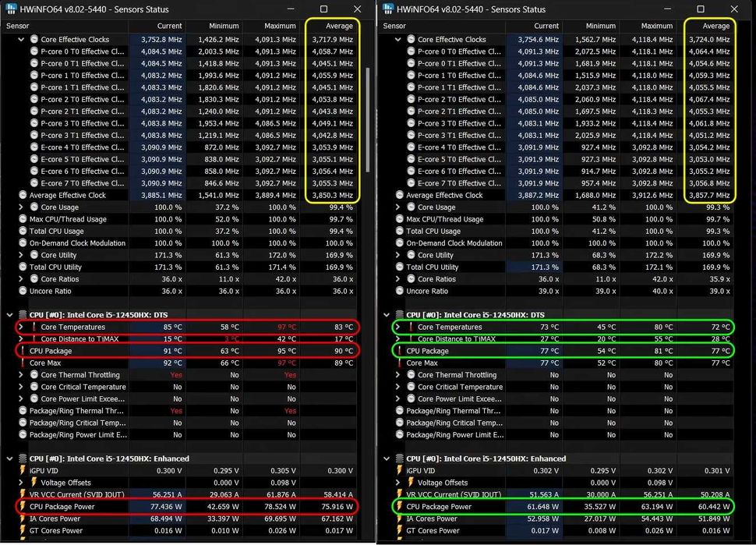Click icon beside E-core 4 T0 in left window
756x545 pixels.
click(34, 147)
